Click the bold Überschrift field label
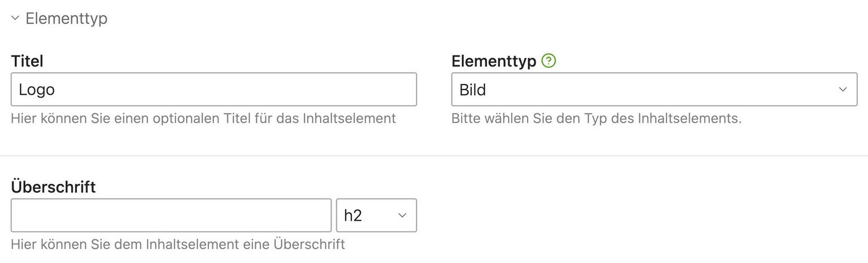This screenshot has width=868, height=263. tap(53, 187)
